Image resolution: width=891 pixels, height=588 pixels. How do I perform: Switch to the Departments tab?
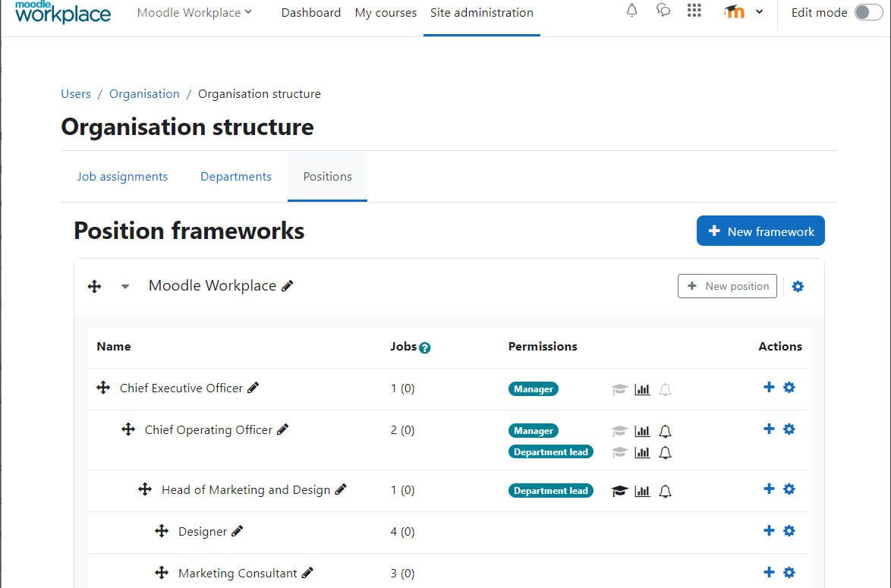[x=236, y=177]
